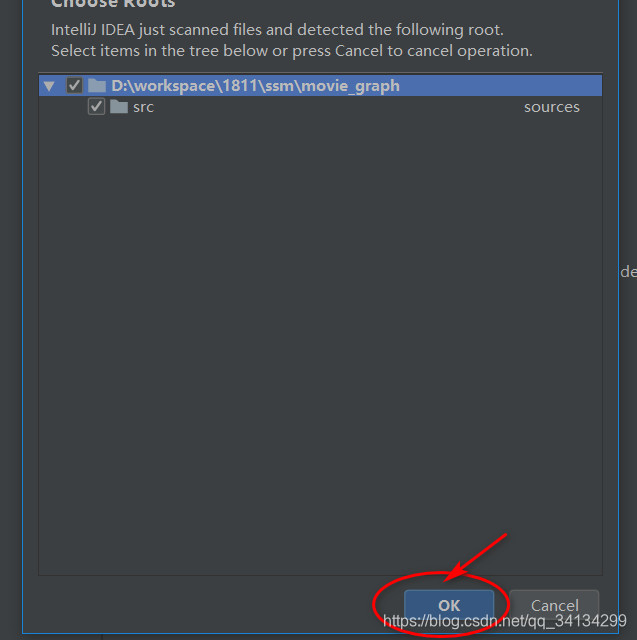This screenshot has width=637, height=640.
Task: Uncheck the D:\workspace\1811\ssm\movie_graph checkbox
Action: (74, 86)
